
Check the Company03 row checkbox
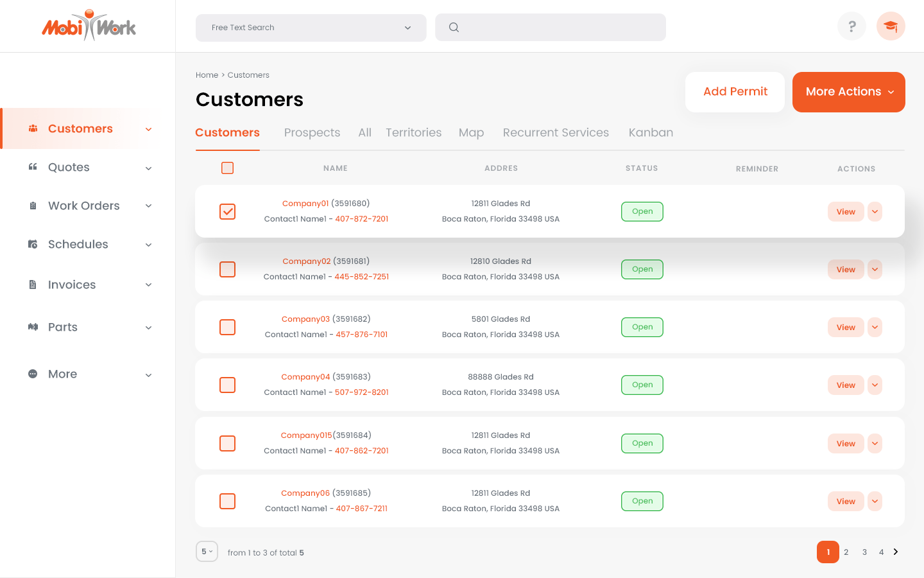click(227, 327)
